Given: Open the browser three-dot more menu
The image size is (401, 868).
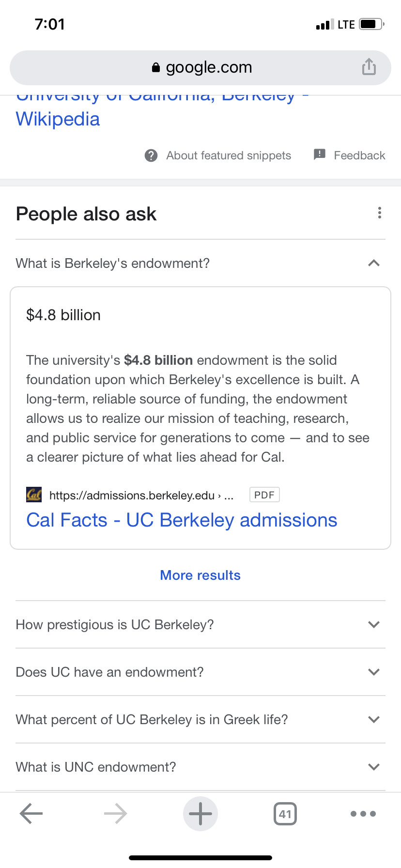Looking at the screenshot, I should click(363, 814).
